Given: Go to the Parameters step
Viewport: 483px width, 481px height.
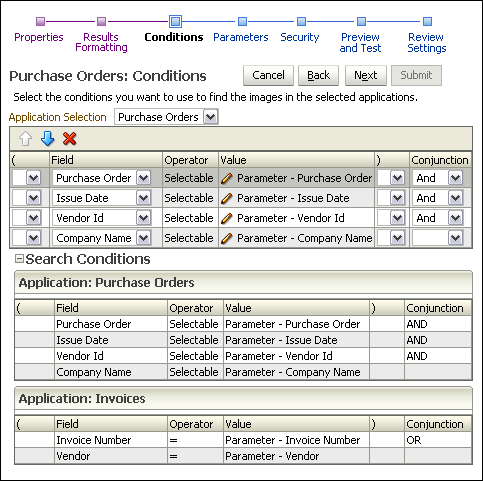Looking at the screenshot, I should pyautogui.click(x=241, y=37).
